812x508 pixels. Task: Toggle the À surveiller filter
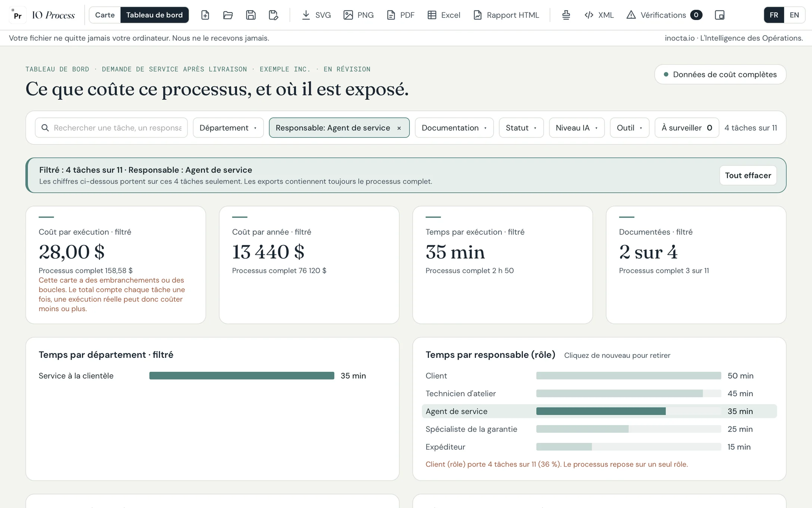point(687,128)
